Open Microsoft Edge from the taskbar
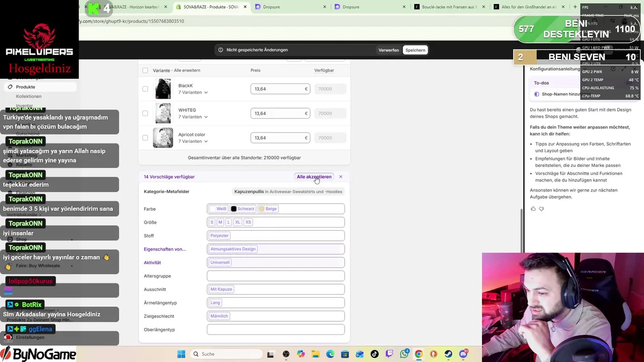Viewport: 644px width, 362px height. point(330,354)
